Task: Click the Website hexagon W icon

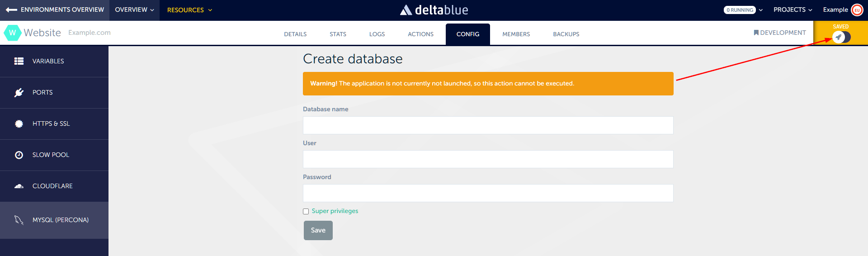Action: coord(12,33)
